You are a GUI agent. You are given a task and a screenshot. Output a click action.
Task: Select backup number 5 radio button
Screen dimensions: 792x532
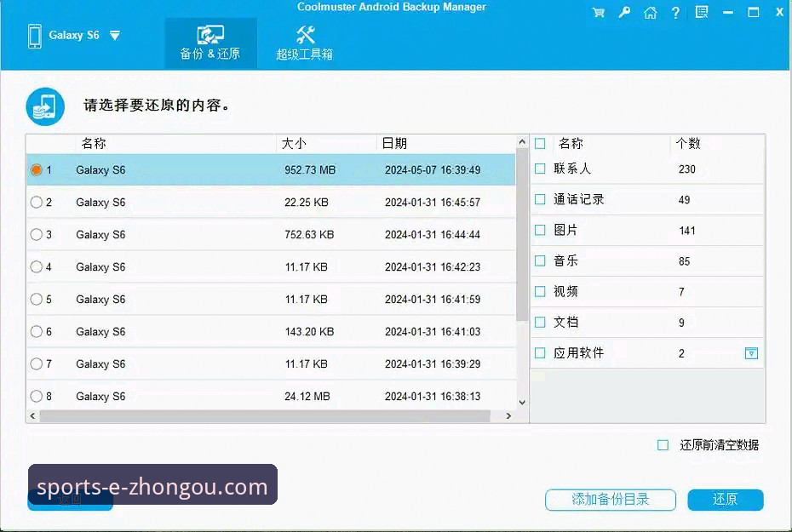coord(37,300)
